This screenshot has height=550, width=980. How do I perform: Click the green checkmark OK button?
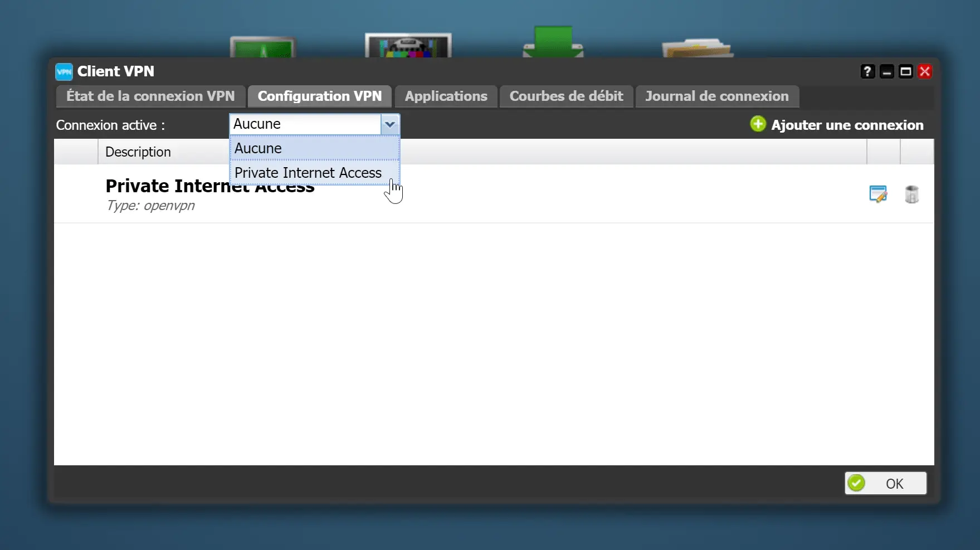coord(885,483)
